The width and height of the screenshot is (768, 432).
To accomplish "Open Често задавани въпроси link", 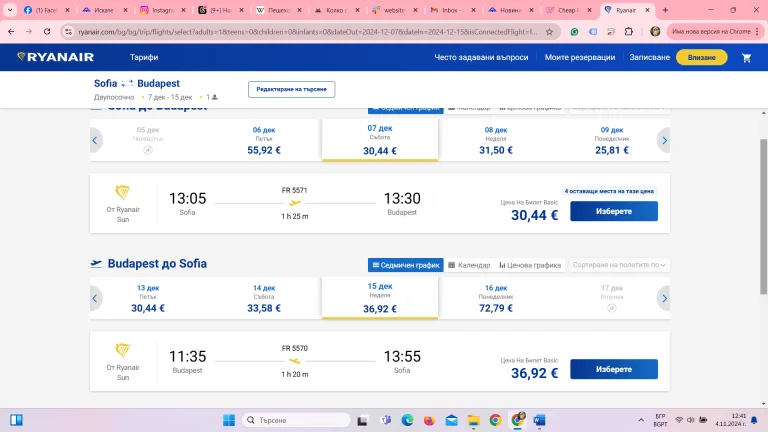I will click(481, 57).
